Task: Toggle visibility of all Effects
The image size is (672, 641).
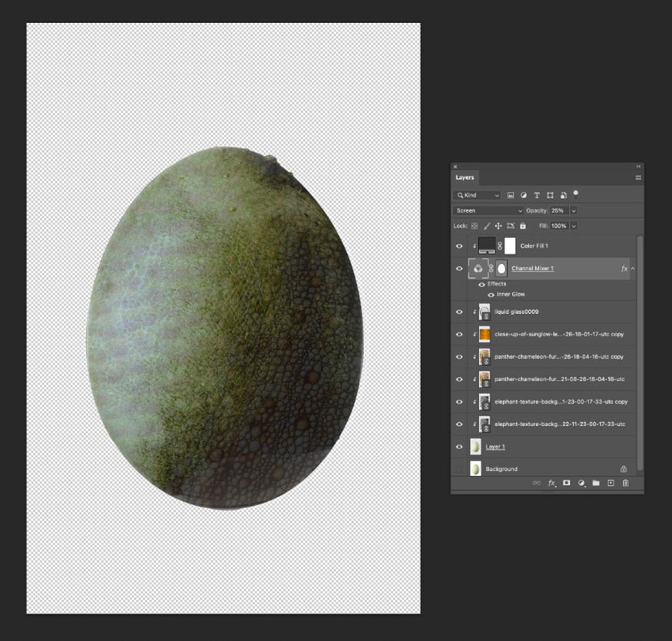Action: click(482, 285)
